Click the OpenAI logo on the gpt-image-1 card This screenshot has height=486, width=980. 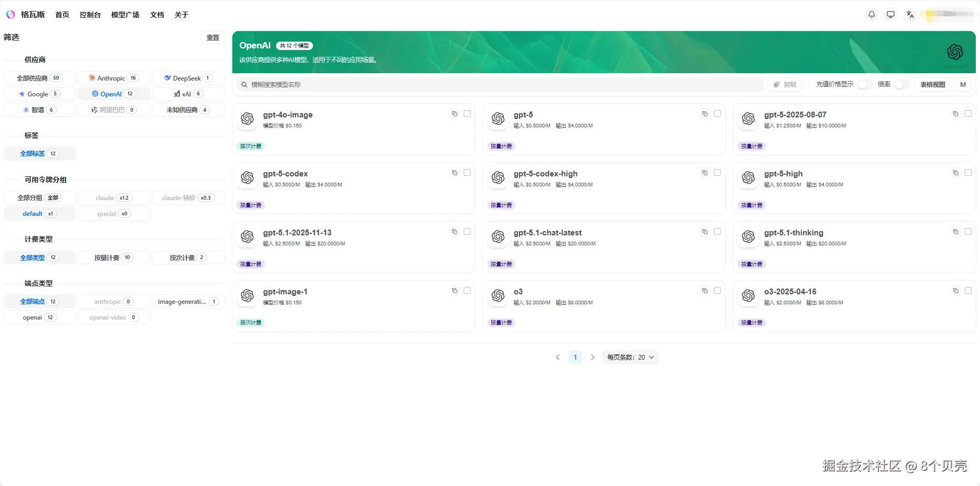click(x=248, y=296)
